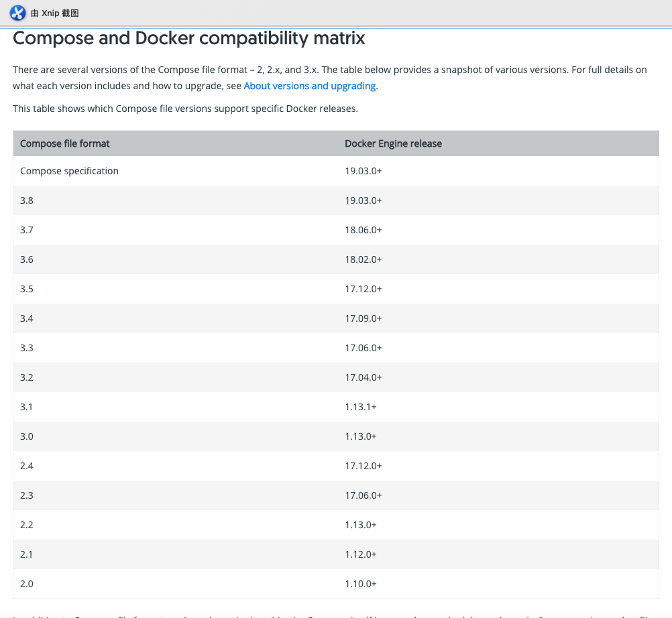Click the 3.5 file format cell

pyautogui.click(x=27, y=289)
